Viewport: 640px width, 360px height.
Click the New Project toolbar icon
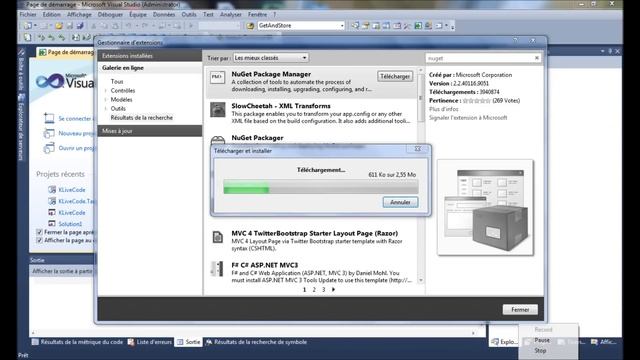(x=28, y=26)
